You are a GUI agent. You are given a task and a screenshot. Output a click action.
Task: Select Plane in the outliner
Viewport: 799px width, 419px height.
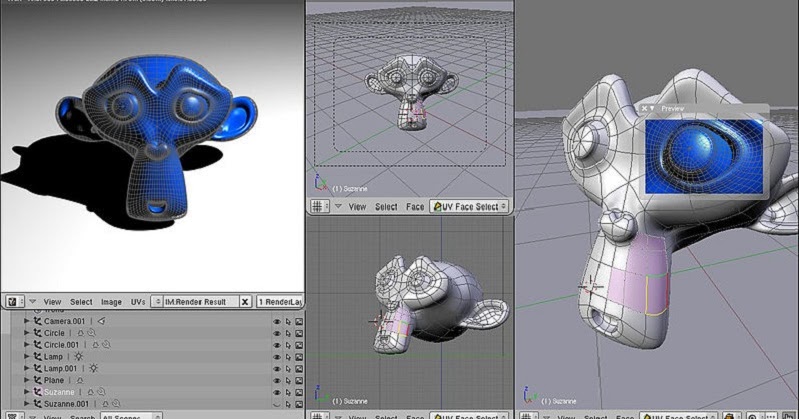tap(54, 380)
